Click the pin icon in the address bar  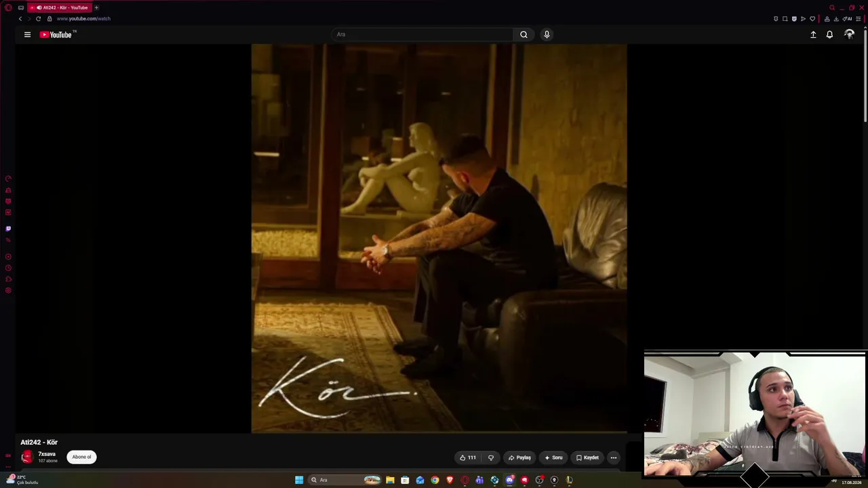(776, 19)
